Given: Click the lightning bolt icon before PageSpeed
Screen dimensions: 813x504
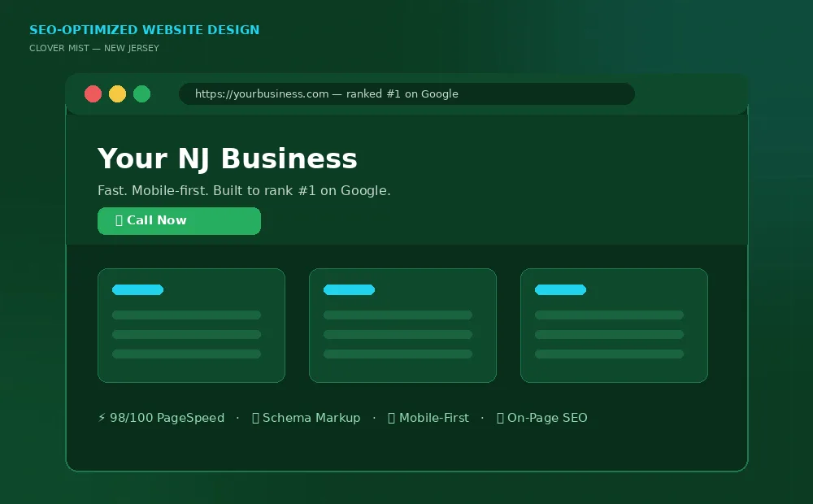Looking at the screenshot, I should pyautogui.click(x=102, y=417).
